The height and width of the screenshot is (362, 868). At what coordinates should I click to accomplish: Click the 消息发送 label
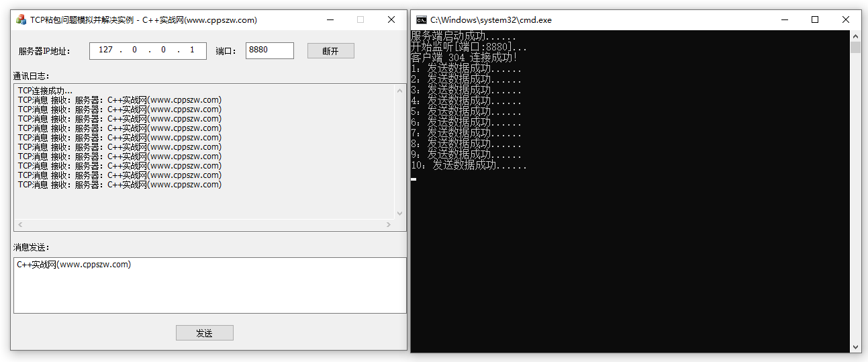32,247
